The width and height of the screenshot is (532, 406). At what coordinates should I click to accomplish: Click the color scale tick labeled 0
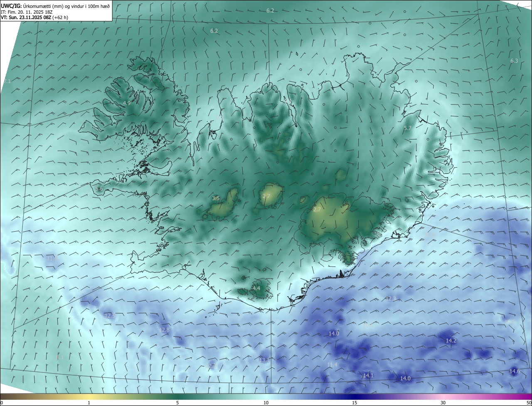click(x=2, y=403)
